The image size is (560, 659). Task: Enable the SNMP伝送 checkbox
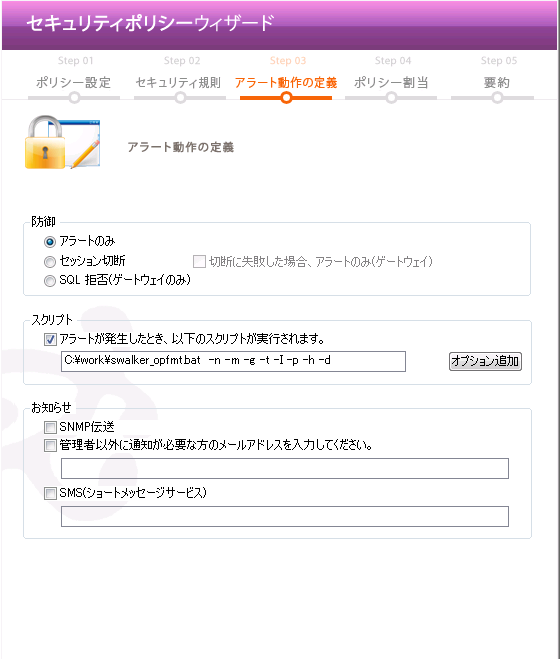coord(50,427)
